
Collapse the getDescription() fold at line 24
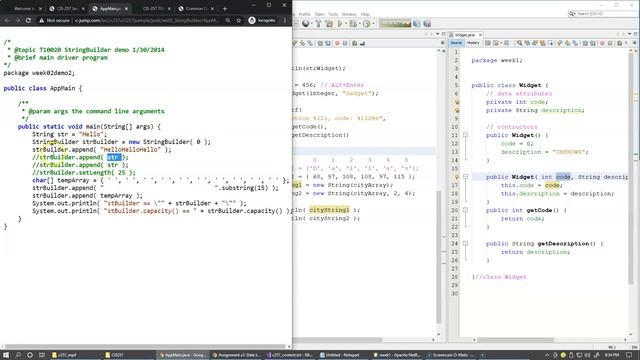[465, 244]
